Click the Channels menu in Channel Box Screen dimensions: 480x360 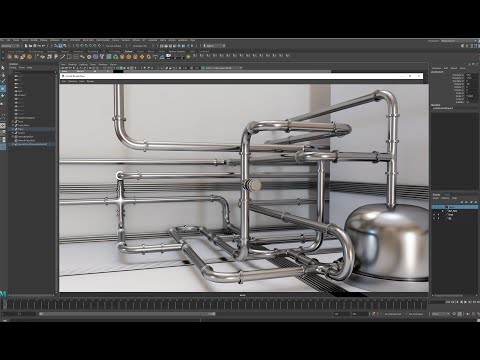(437, 68)
